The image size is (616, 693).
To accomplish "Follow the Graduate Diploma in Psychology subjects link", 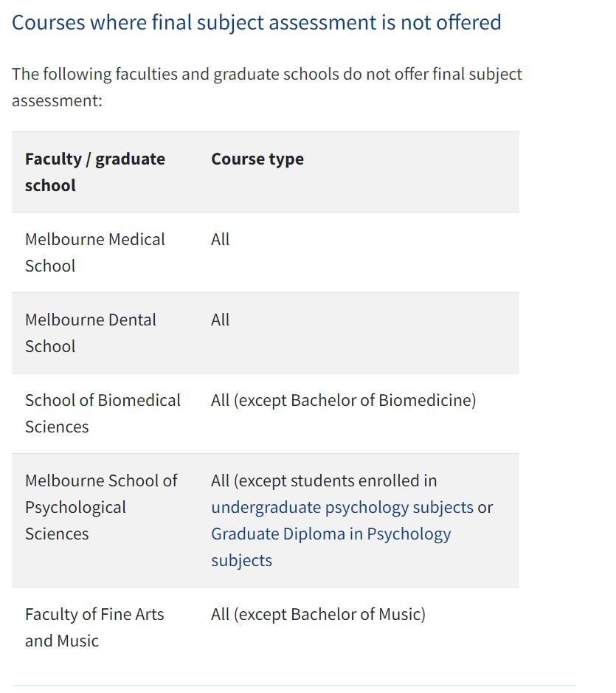I will click(331, 534).
